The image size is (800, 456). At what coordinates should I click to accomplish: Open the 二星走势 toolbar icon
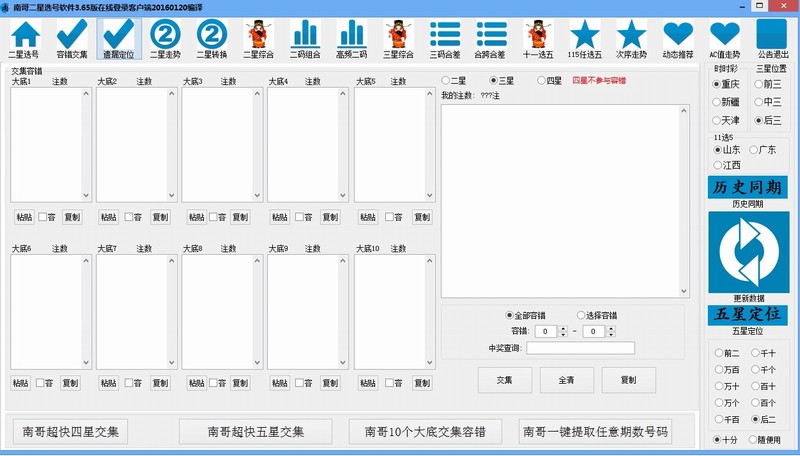pos(164,36)
